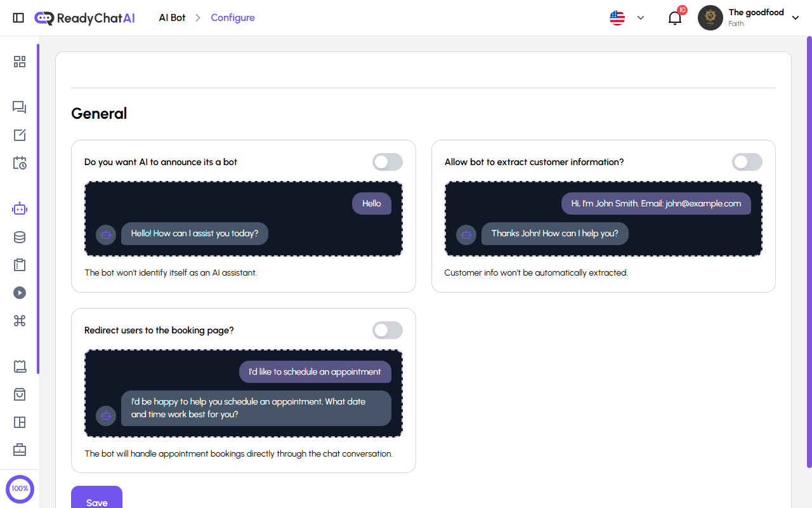This screenshot has width=812, height=508.
Task: Enable AI to announce it's a bot
Action: [x=387, y=162]
